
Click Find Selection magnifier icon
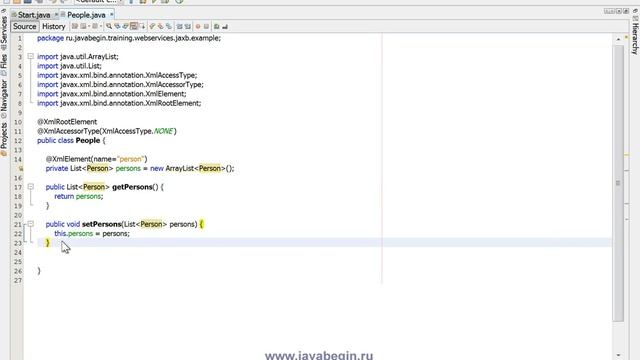point(109,26)
